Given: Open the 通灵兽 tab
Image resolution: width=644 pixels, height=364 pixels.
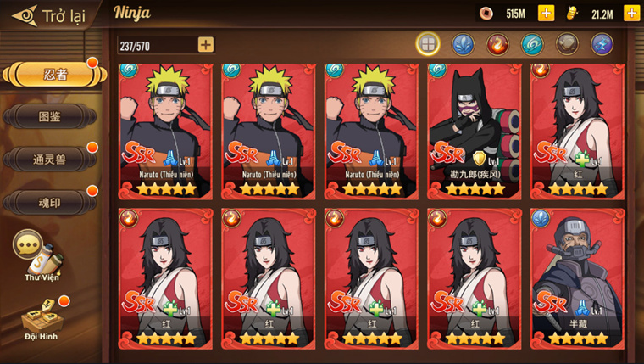Looking at the screenshot, I should pyautogui.click(x=50, y=160).
